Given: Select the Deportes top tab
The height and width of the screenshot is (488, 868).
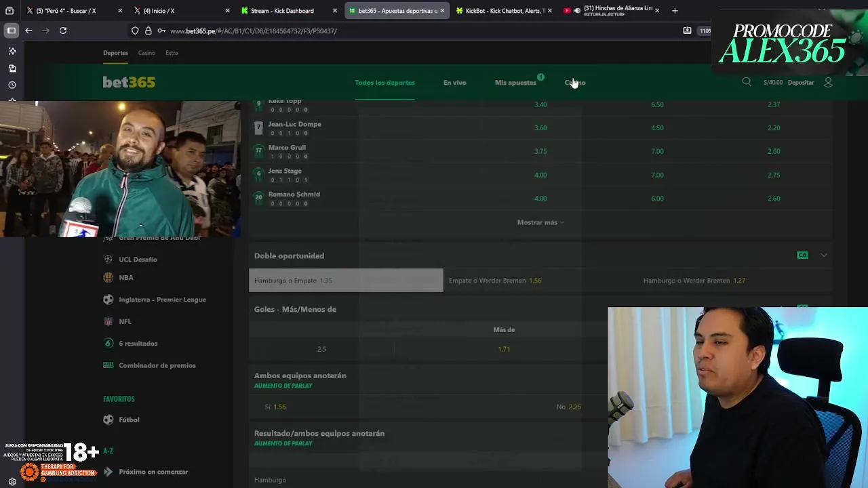Looking at the screenshot, I should click(115, 53).
